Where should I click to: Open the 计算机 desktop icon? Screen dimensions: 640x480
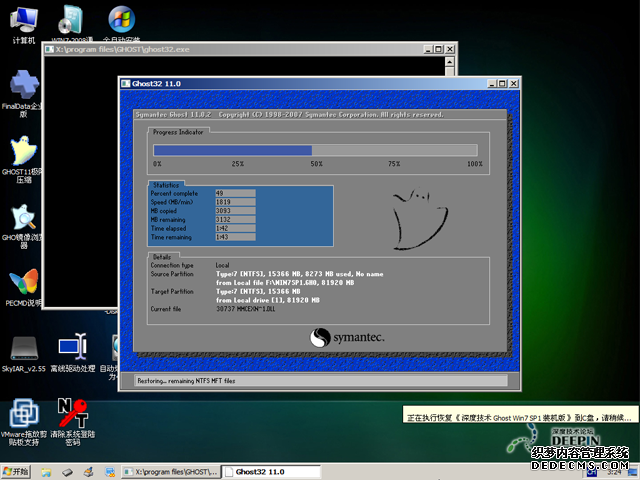click(x=24, y=24)
